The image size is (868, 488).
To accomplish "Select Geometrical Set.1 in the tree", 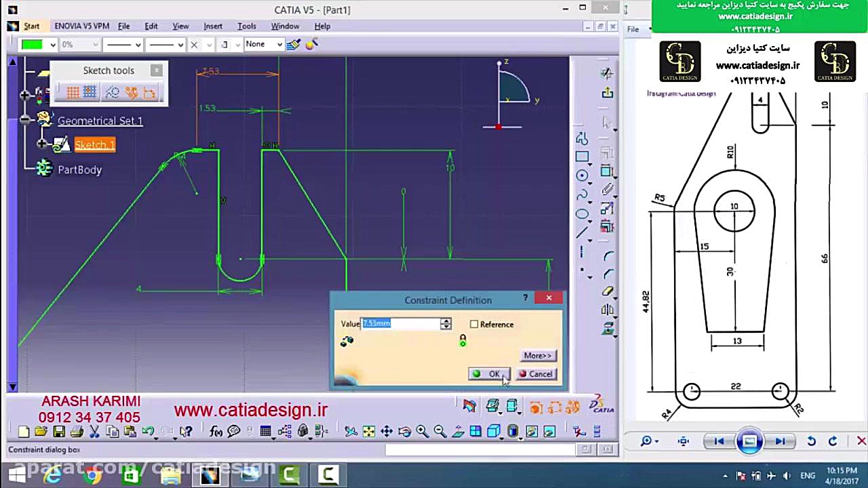I will point(100,121).
